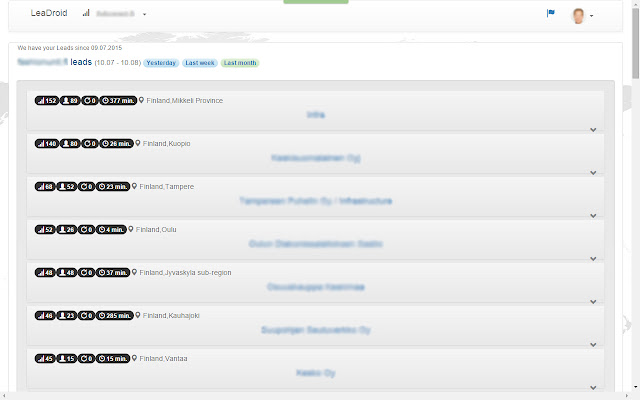Open the blurred company link in Kuopio row
Viewport: 640px width, 400px height.
316,158
